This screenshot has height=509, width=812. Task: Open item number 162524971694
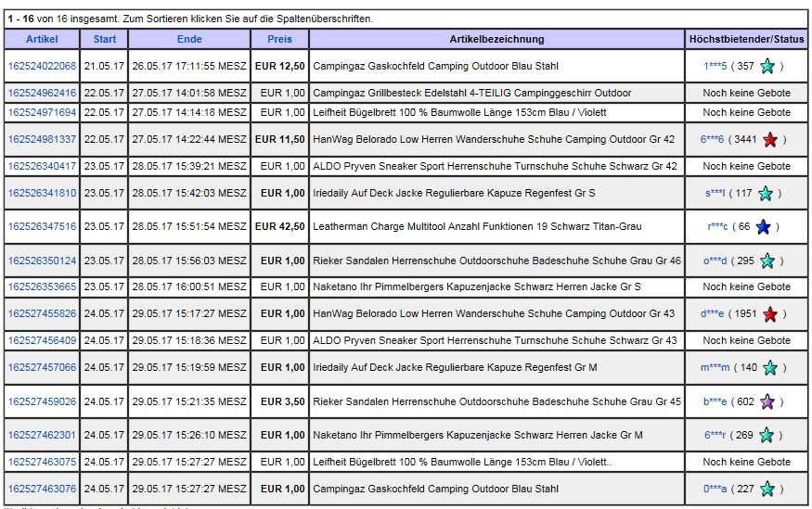pyautogui.click(x=42, y=112)
